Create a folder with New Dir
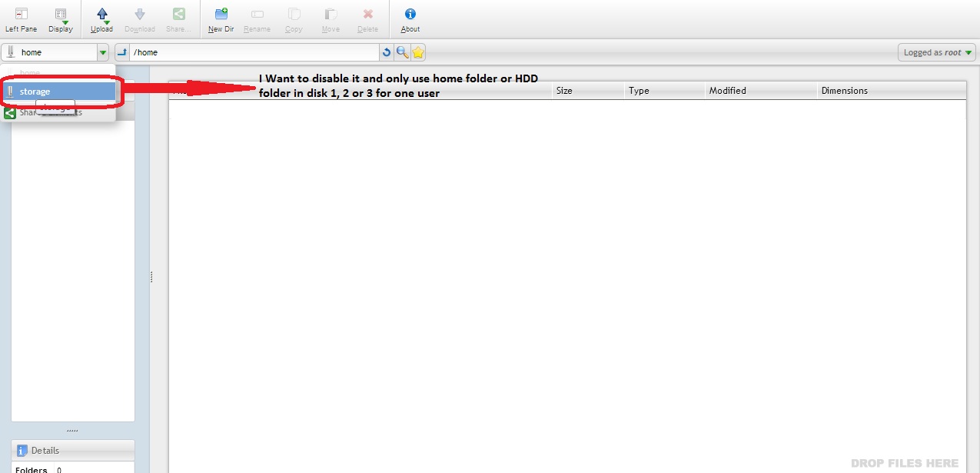This screenshot has width=980, height=473. pos(221,19)
